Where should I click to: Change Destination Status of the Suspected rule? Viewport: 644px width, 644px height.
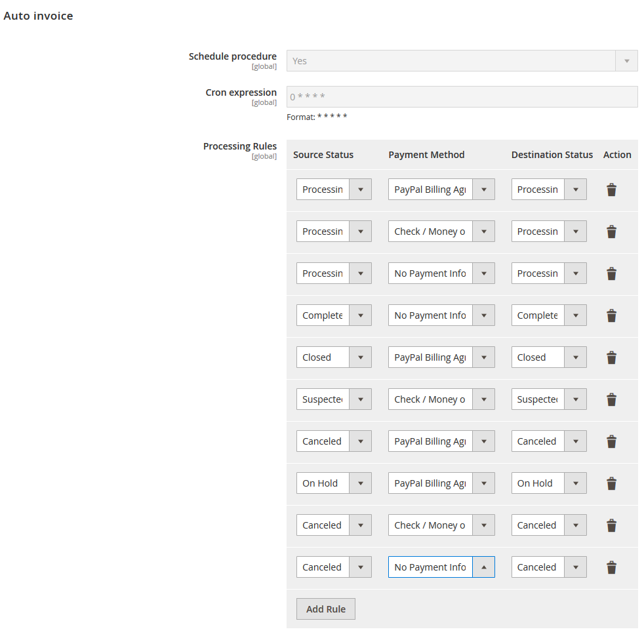(x=549, y=399)
